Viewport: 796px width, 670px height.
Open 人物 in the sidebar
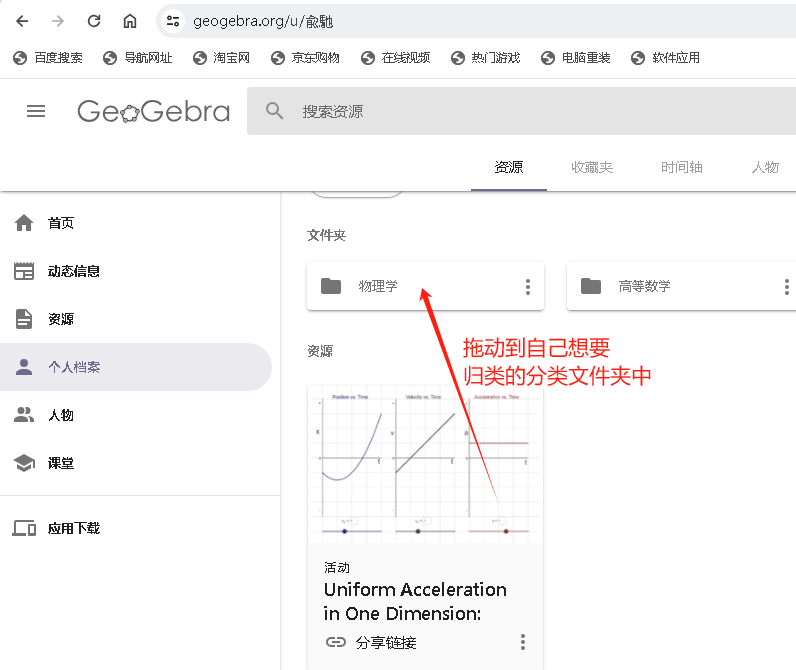coord(136,415)
